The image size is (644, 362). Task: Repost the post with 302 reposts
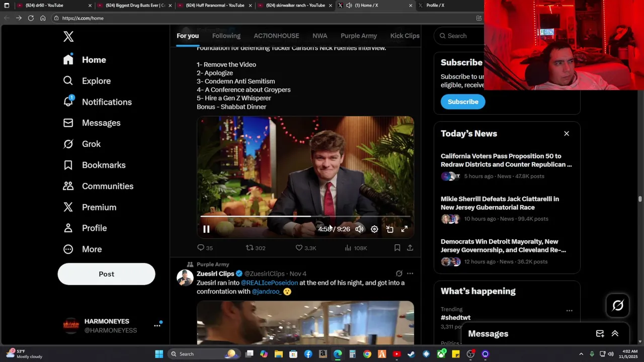coord(256,248)
